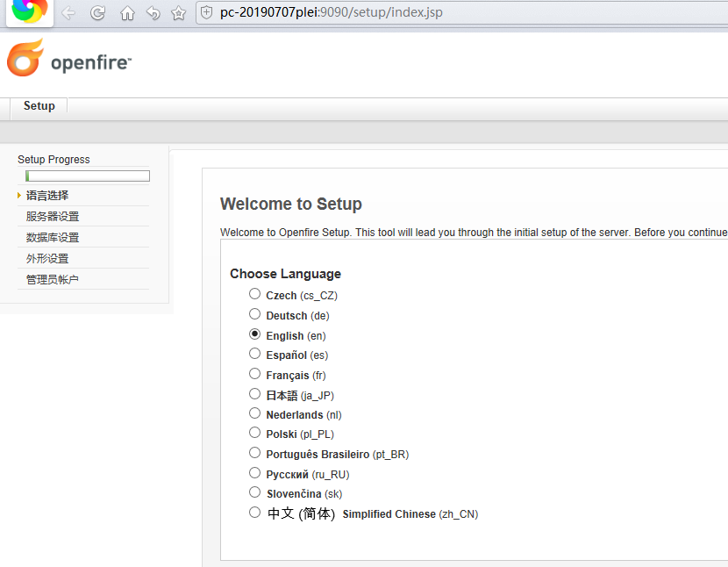The image size is (728, 567).
Task: Click 外形设置 step in sidebar
Action: (47, 258)
